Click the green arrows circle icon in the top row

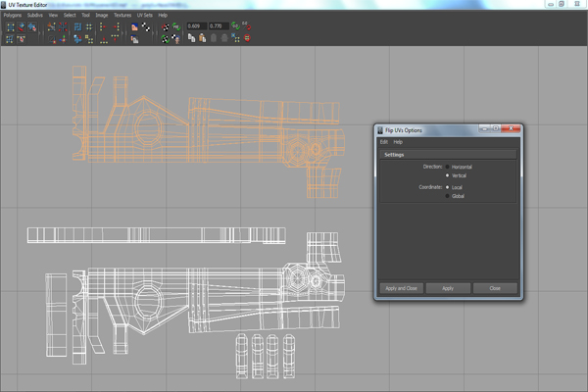[176, 27]
